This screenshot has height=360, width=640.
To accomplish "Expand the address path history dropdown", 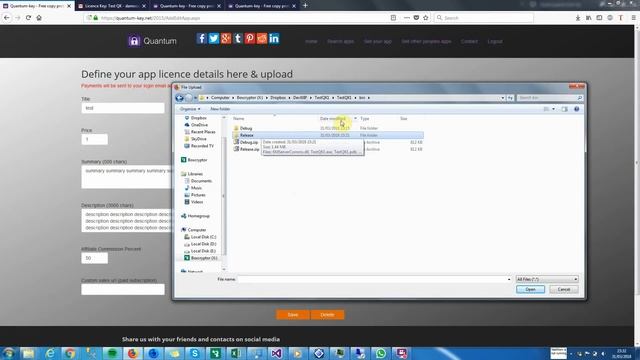I will point(502,98).
